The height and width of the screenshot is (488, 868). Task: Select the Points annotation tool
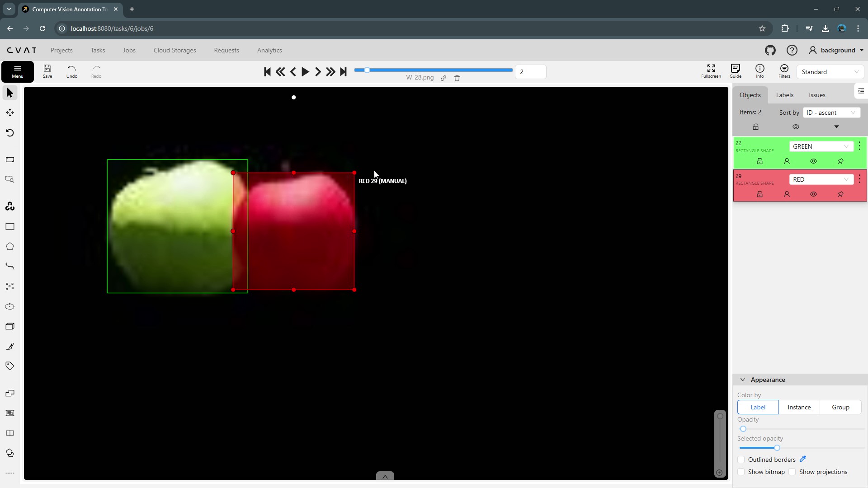coord(9,286)
